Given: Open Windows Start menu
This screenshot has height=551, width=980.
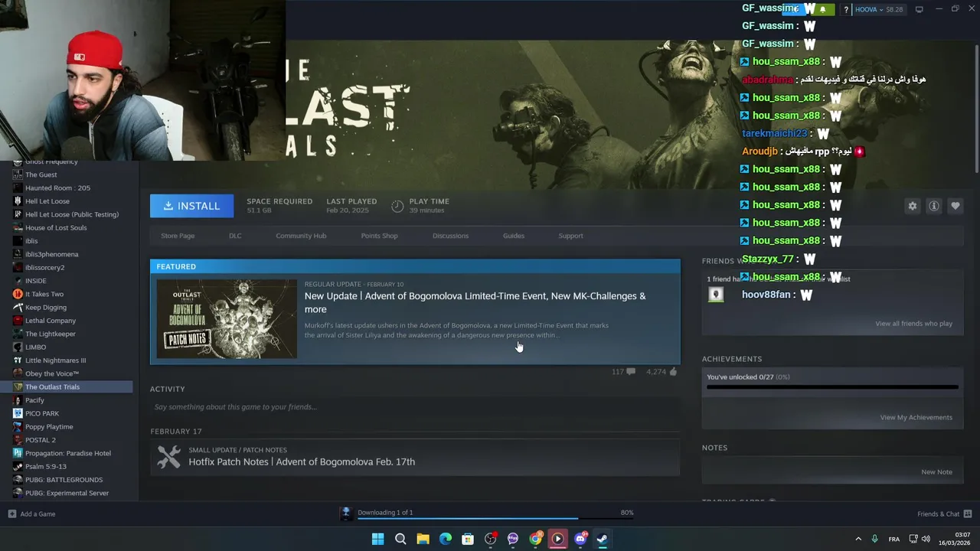Looking at the screenshot, I should (x=377, y=539).
